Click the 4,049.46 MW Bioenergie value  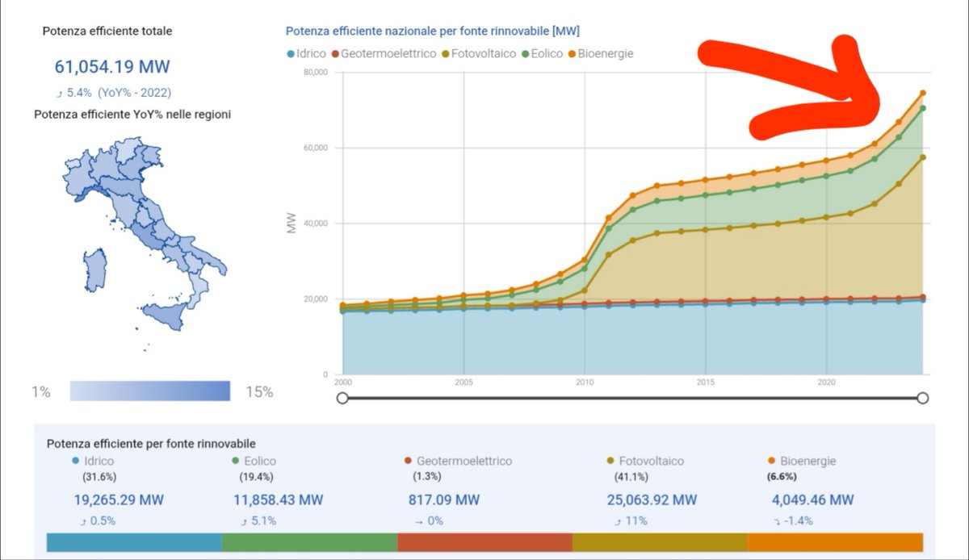(x=812, y=500)
